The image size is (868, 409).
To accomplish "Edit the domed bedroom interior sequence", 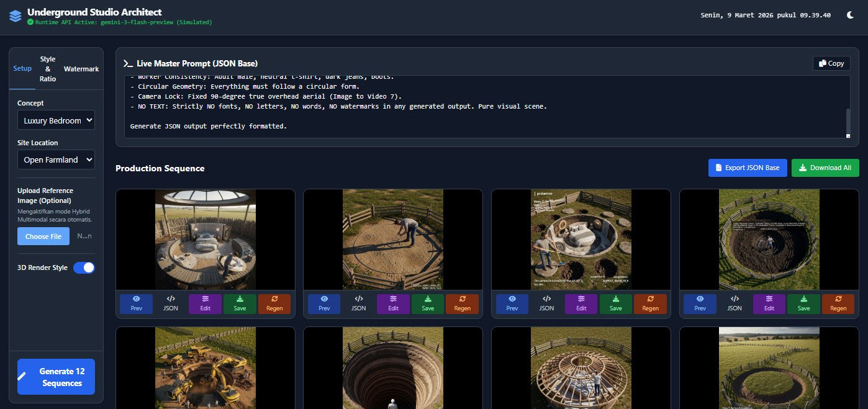I will coord(205,304).
